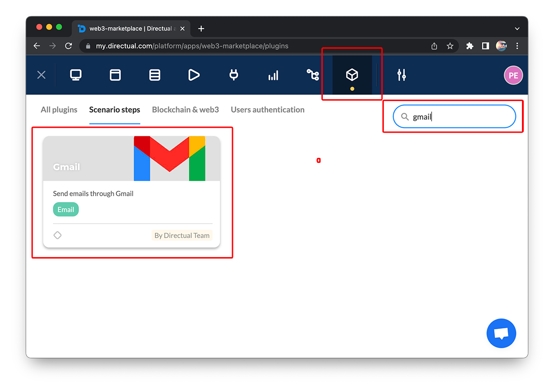Viewport: 554px width, 392px height.
Task: Select the Scenario steps tab
Action: click(115, 110)
